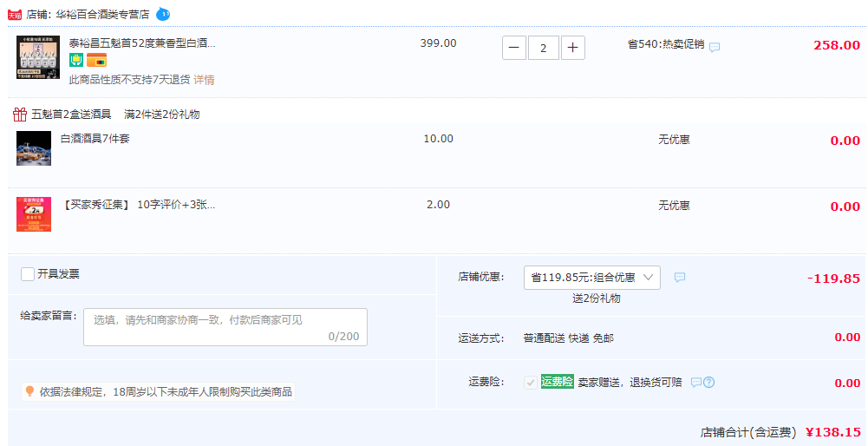Click the orange credit card badge icon
This screenshot has width=868, height=446.
(96, 60)
